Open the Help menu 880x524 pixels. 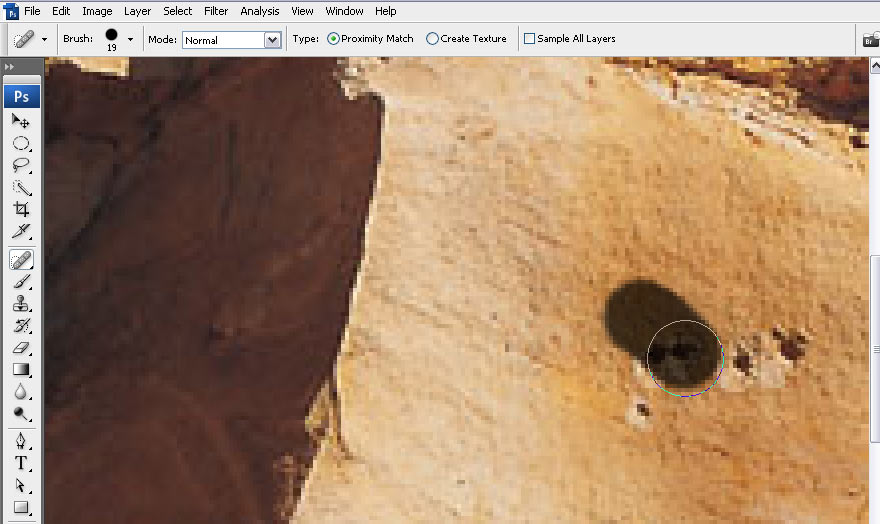tap(386, 11)
